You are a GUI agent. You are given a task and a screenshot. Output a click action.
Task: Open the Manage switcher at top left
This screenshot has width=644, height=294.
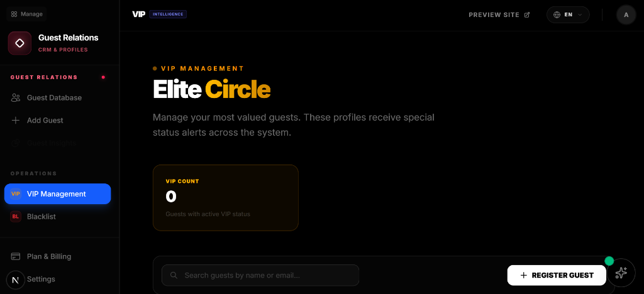click(27, 14)
